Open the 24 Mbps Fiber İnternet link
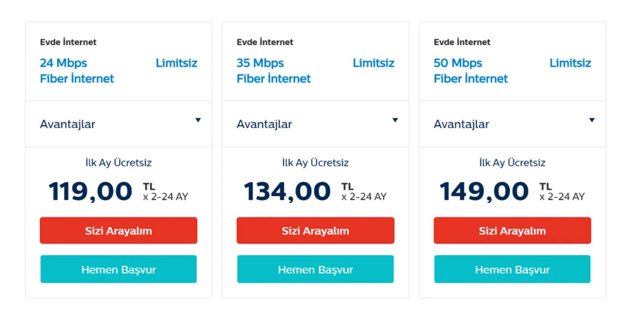Screen dimensions: 644x335 click(x=77, y=71)
